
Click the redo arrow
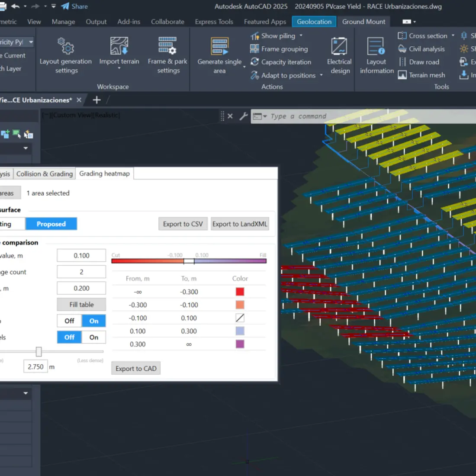click(x=35, y=6)
